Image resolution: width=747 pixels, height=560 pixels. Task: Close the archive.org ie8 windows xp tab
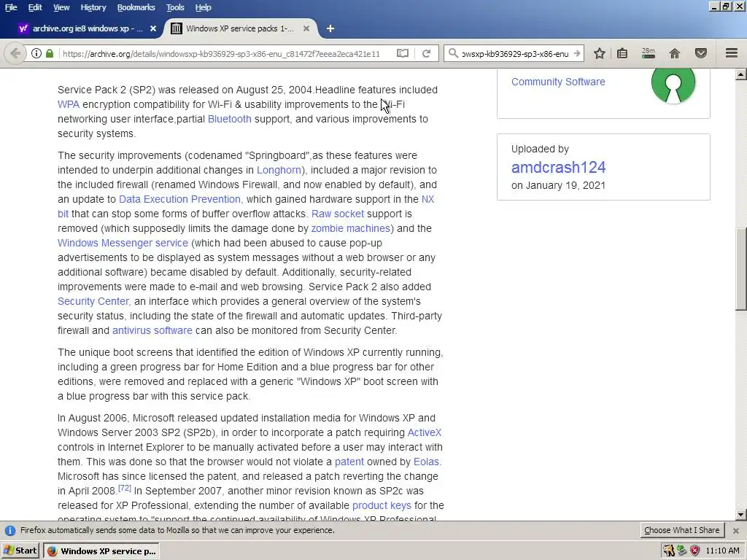click(x=153, y=28)
